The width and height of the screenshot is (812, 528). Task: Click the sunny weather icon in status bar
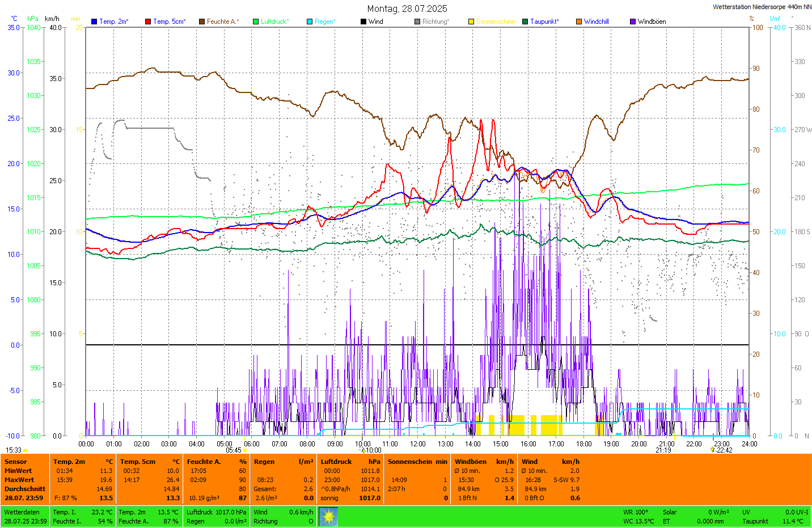[328, 517]
